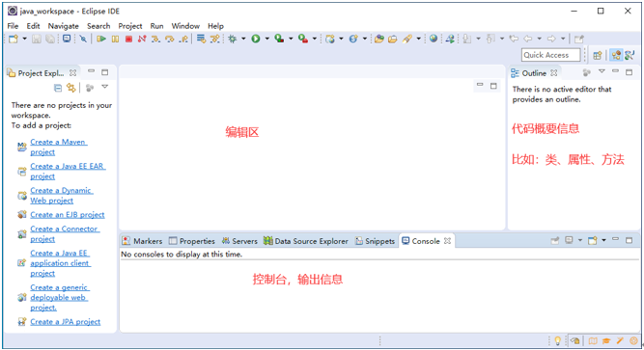Viewport: 644px width, 350px height.
Task: Switch to the Markers tab
Action: (143, 241)
